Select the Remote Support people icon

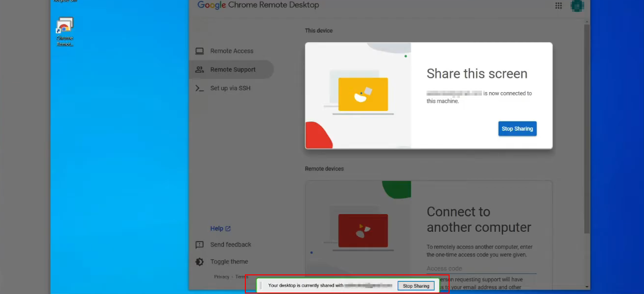pyautogui.click(x=199, y=70)
